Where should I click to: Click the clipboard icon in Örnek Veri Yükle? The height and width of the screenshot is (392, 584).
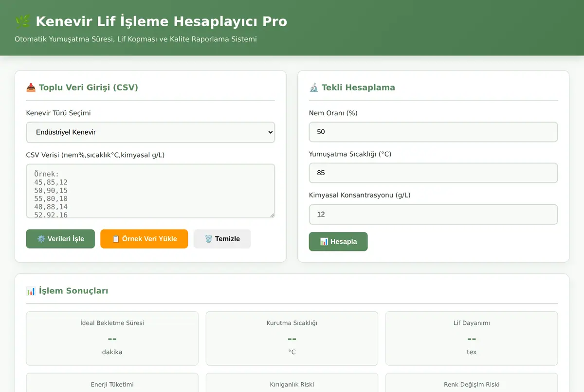point(116,239)
